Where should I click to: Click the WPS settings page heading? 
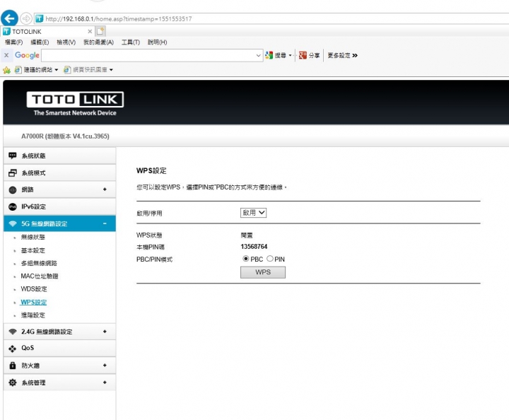click(x=151, y=170)
